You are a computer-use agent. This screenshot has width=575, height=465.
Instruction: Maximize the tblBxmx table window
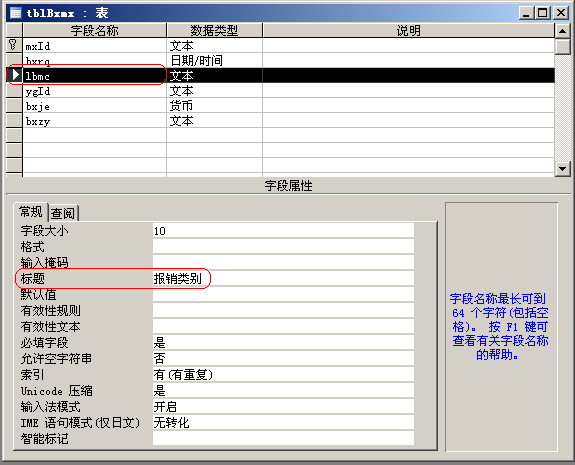pos(543,13)
